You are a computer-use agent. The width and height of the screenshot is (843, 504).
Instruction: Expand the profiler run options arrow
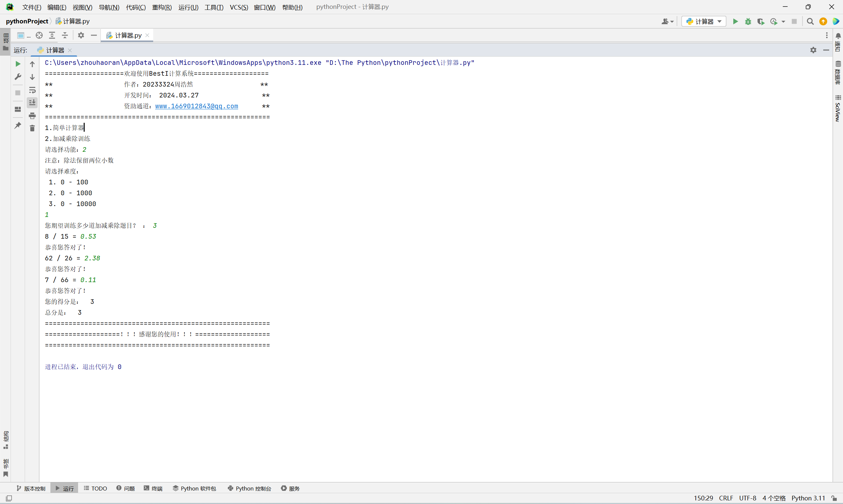click(x=783, y=22)
